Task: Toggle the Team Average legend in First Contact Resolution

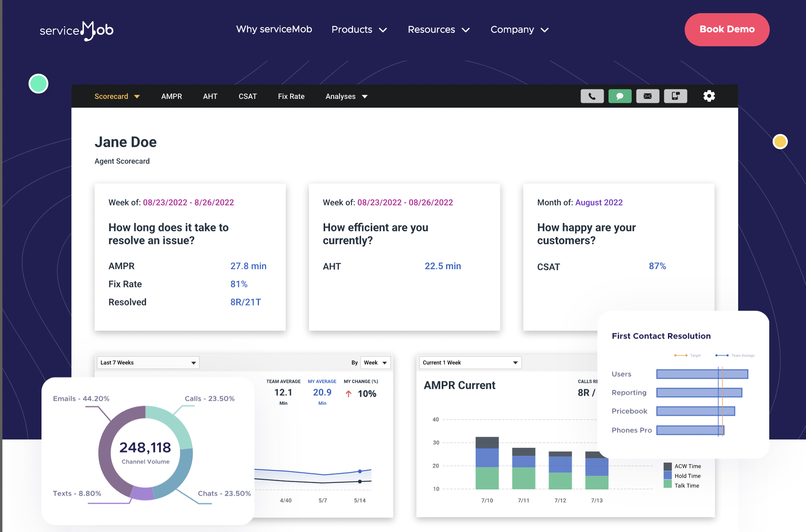Action: click(735, 355)
